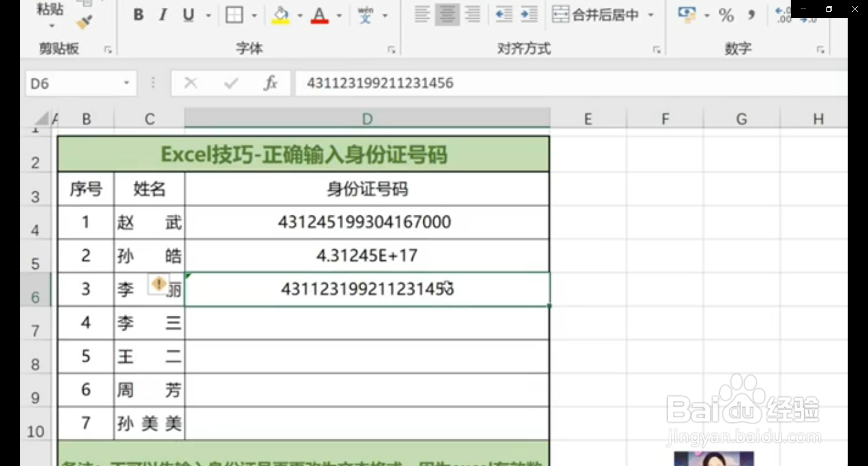The image size is (868, 466).
Task: Select name cell 孙美美
Action: click(x=149, y=423)
